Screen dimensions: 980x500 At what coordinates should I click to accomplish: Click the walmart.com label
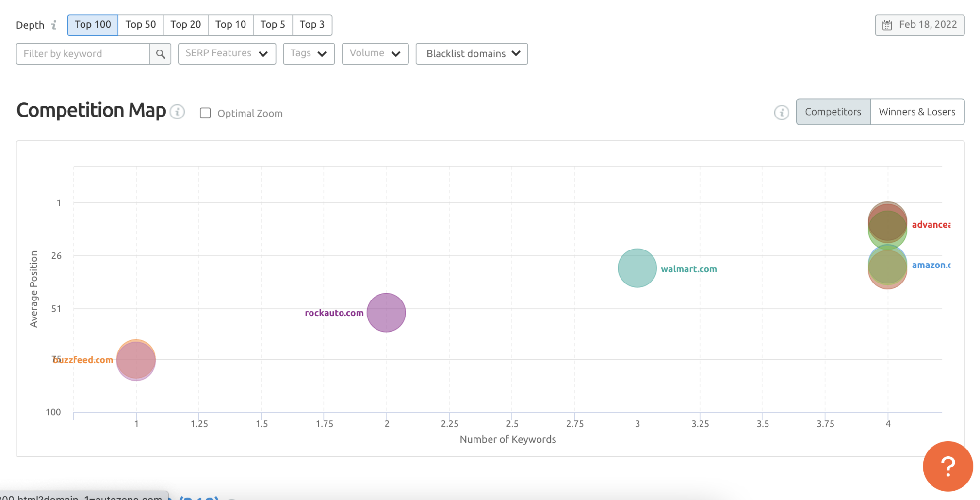(689, 269)
